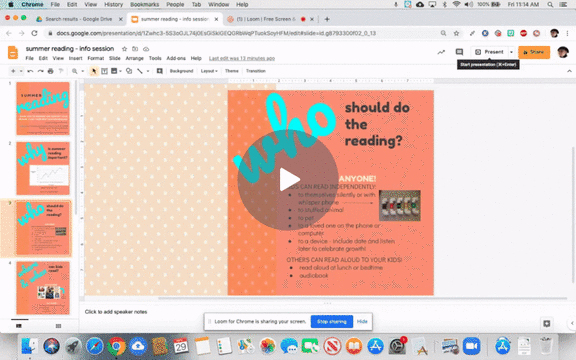576x360 pixels.
Task: Switch to filmstrip view icon
Action: (x=19, y=326)
